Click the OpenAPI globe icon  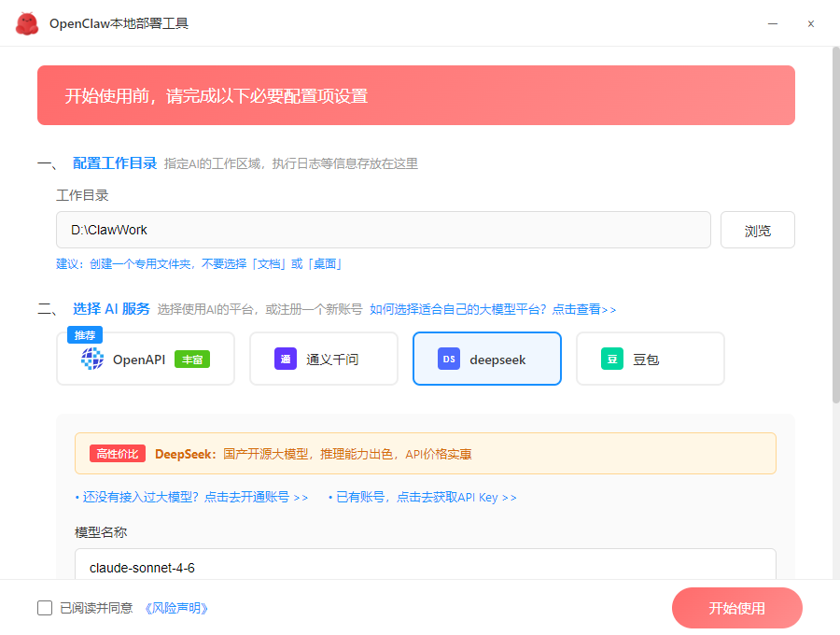click(x=92, y=359)
